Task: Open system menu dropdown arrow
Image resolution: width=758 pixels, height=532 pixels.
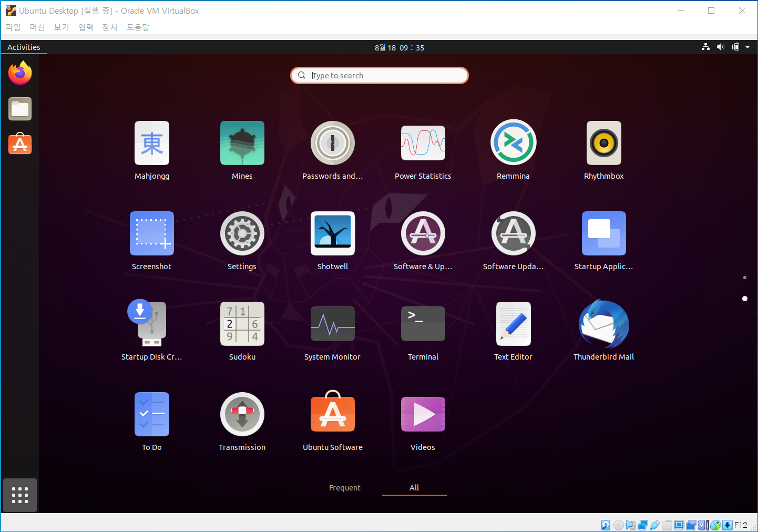Action: [747, 47]
